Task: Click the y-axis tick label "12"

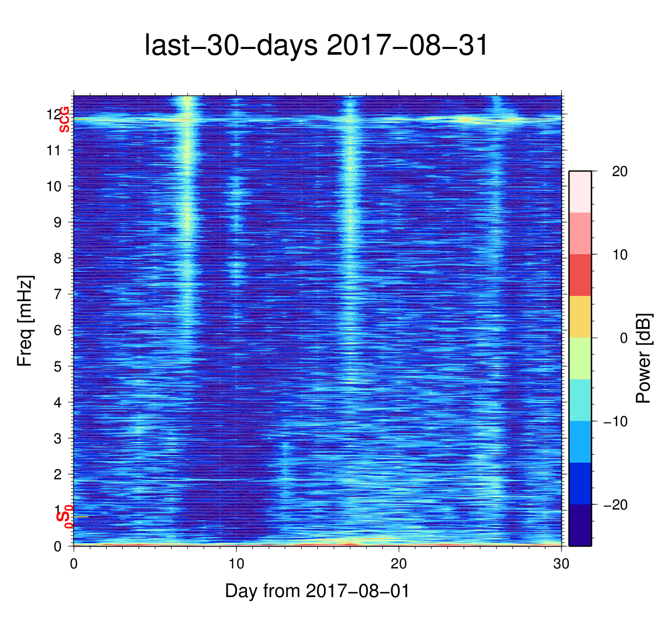Action: pyautogui.click(x=53, y=114)
